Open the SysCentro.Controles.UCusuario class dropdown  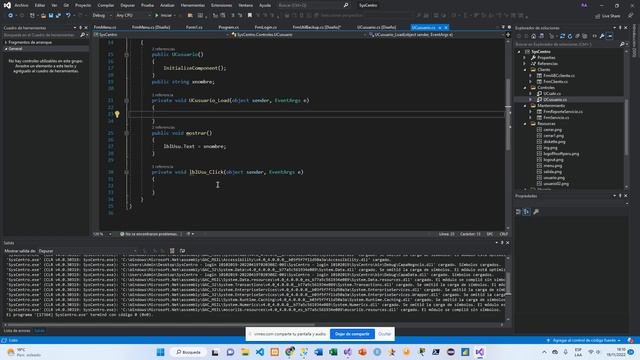(x=298, y=35)
